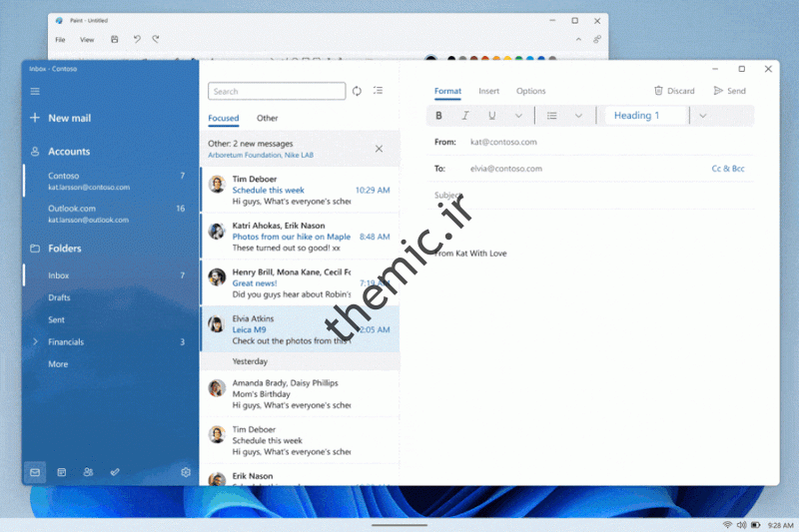The image size is (799, 532).
Task: Open Elvia Atkins Leica M9 email
Action: pyautogui.click(x=300, y=329)
